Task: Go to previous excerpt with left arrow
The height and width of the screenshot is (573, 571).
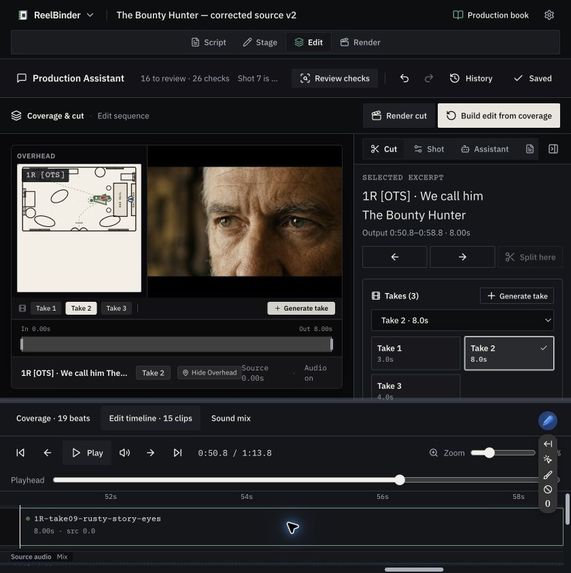Action: click(x=395, y=257)
